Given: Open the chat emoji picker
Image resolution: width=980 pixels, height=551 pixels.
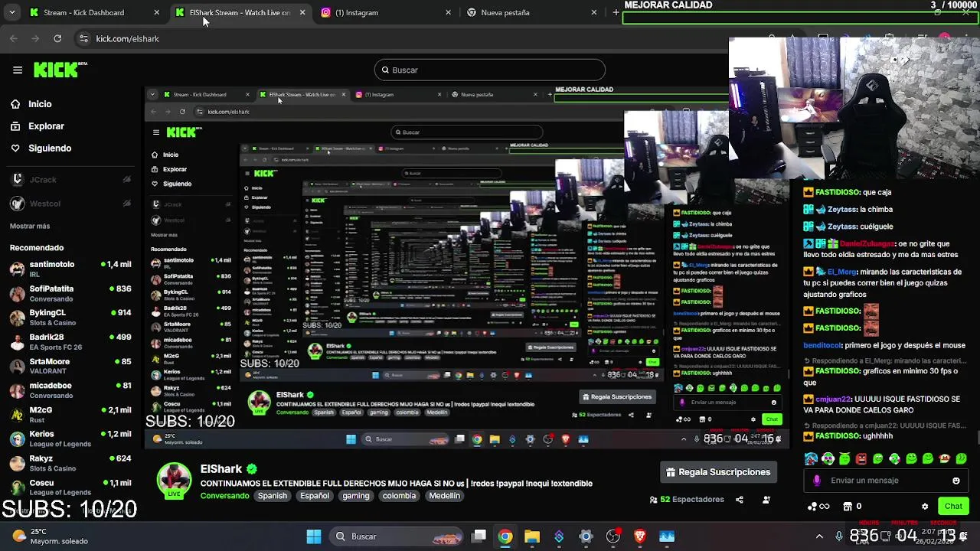Looking at the screenshot, I should click(x=956, y=481).
